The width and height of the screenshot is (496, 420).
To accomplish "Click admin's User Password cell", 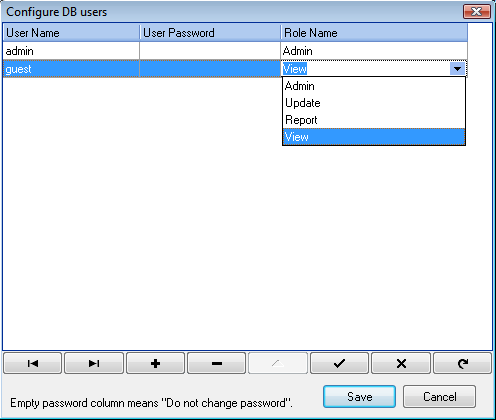I will (x=210, y=51).
